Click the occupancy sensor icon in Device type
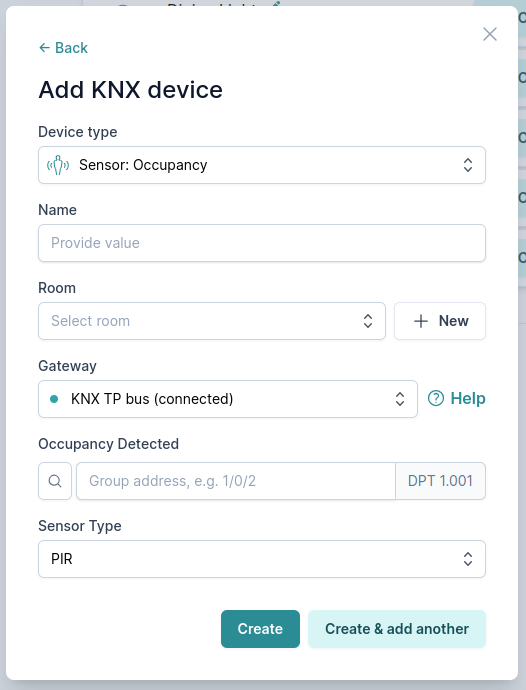The image size is (526, 690). coord(58,165)
